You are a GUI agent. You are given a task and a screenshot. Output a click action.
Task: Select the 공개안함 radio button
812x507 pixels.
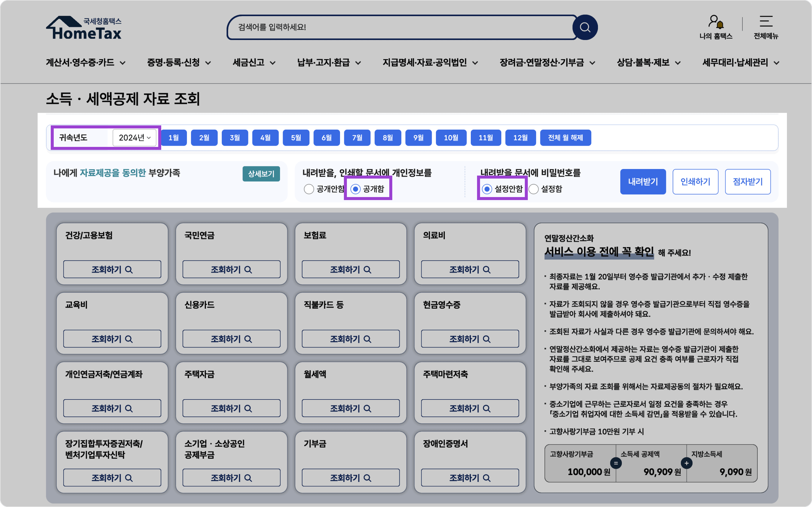coord(309,189)
